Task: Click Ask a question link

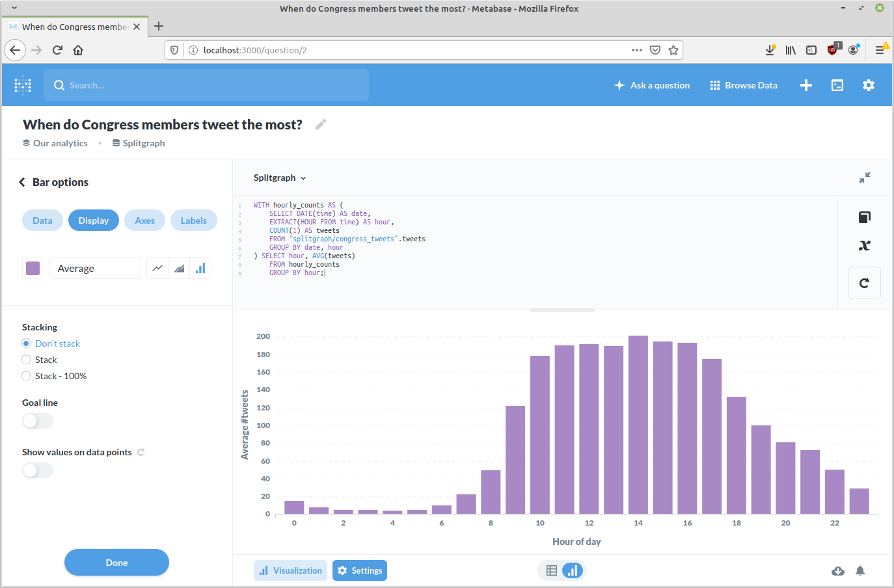Action: (652, 85)
